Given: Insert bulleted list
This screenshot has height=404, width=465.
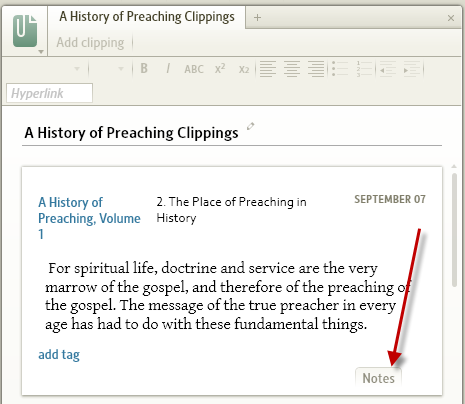Looking at the screenshot, I should click(x=340, y=69).
